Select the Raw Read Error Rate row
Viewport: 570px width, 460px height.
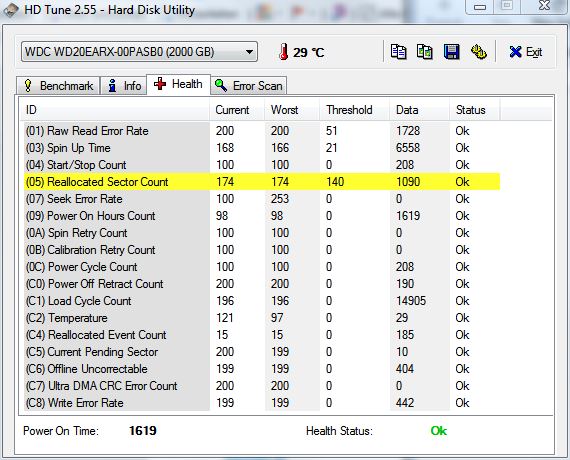coord(262,131)
